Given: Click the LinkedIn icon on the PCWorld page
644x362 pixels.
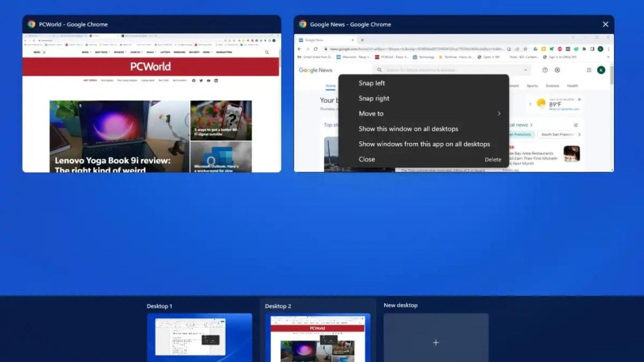Looking at the screenshot, I should (x=216, y=80).
